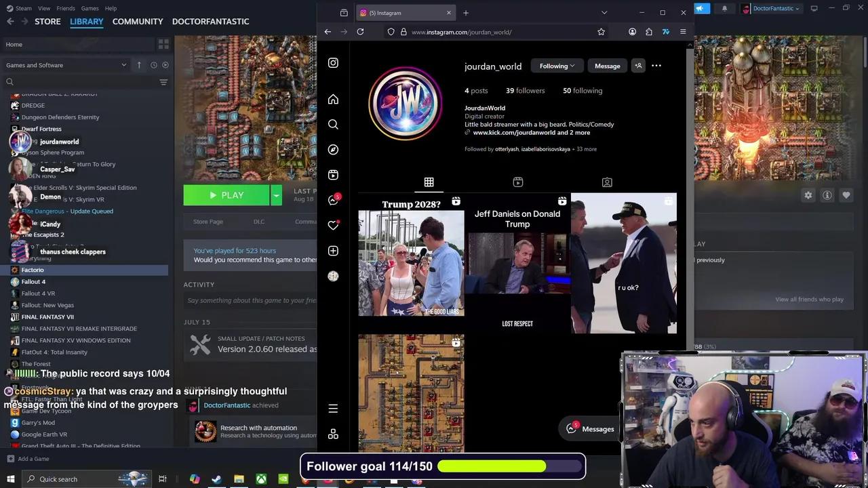868x488 pixels.
Task: Open Instagram sidebar Messages icon with badge
Action: click(334, 200)
